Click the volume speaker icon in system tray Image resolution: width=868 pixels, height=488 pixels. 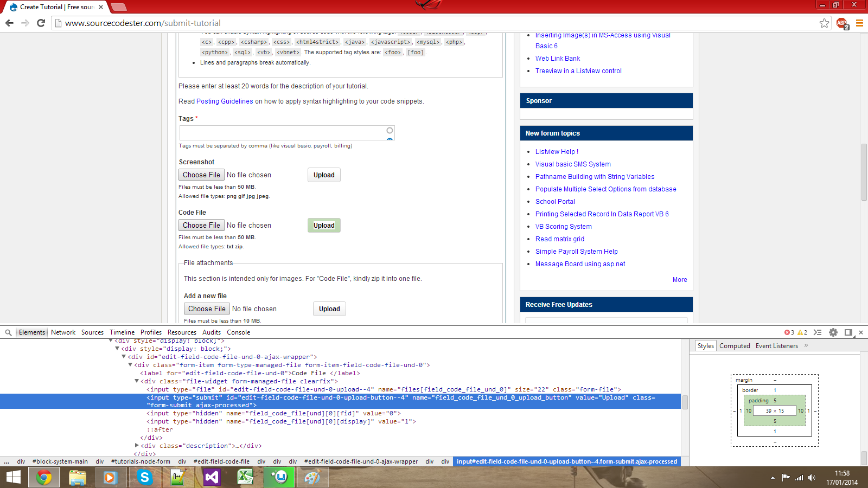812,478
